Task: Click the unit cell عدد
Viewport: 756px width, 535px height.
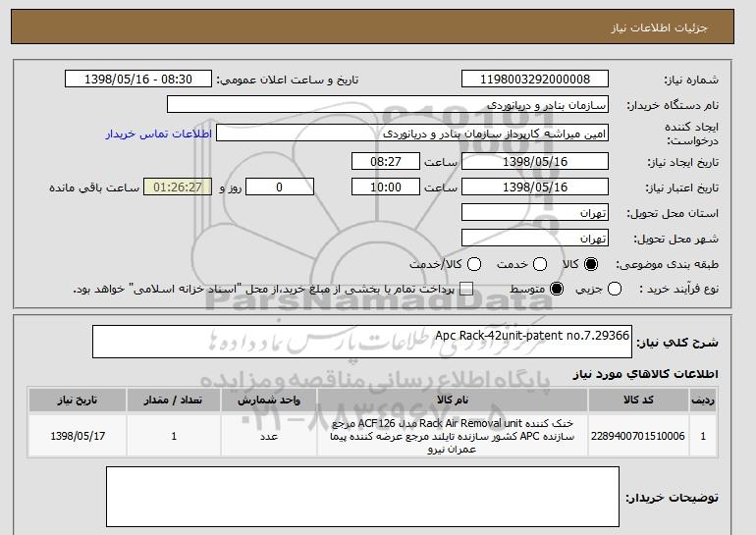Action: coord(269,436)
